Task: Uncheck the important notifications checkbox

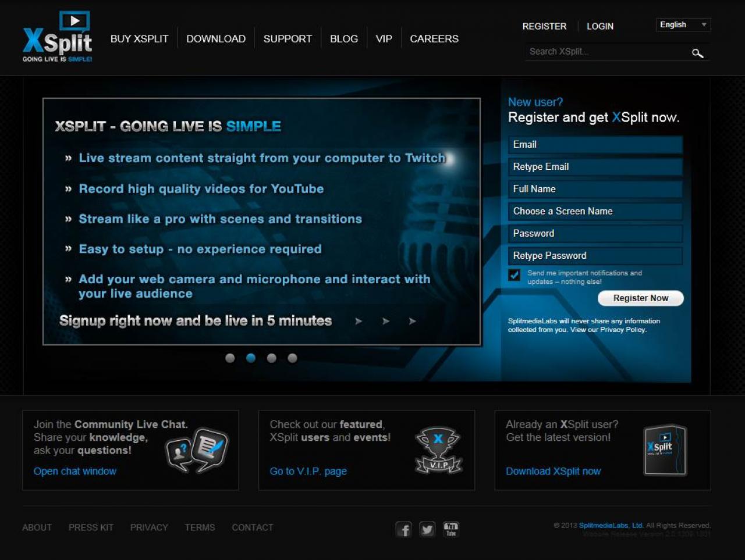Action: coord(515,275)
